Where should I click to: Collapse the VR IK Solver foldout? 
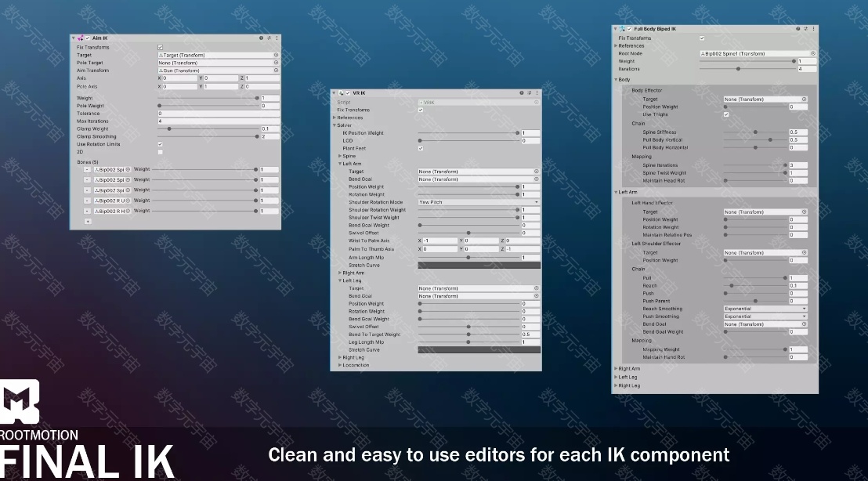tap(335, 125)
